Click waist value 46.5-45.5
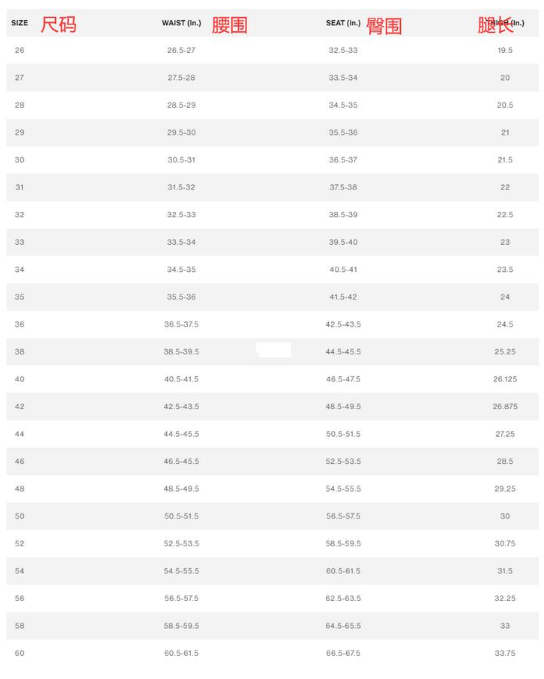 click(x=181, y=461)
